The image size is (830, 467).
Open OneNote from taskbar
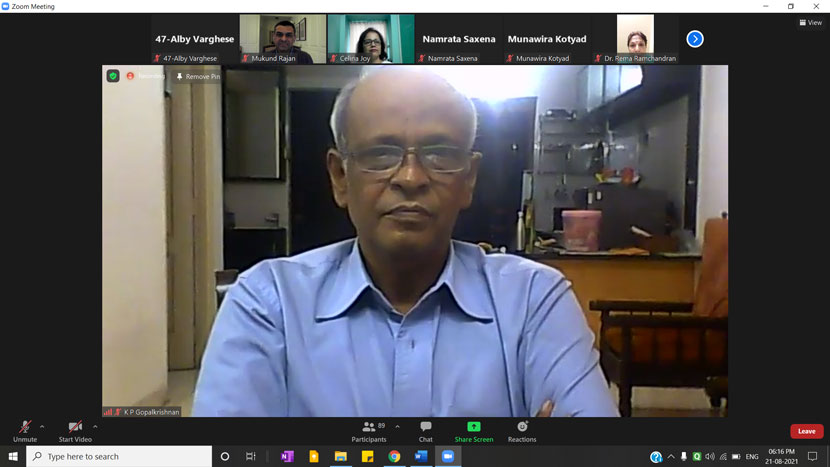[x=287, y=456]
